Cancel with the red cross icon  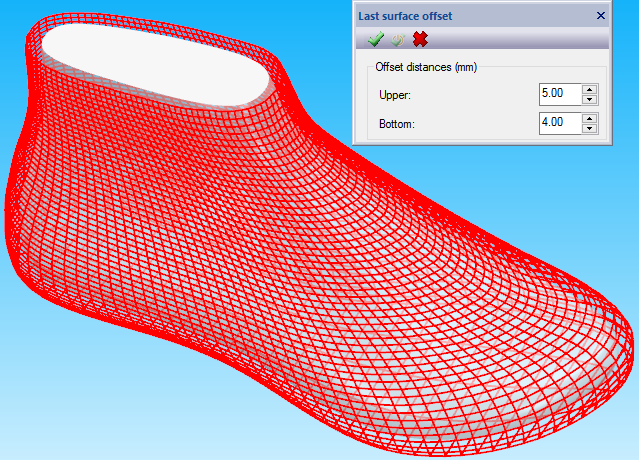[x=420, y=39]
